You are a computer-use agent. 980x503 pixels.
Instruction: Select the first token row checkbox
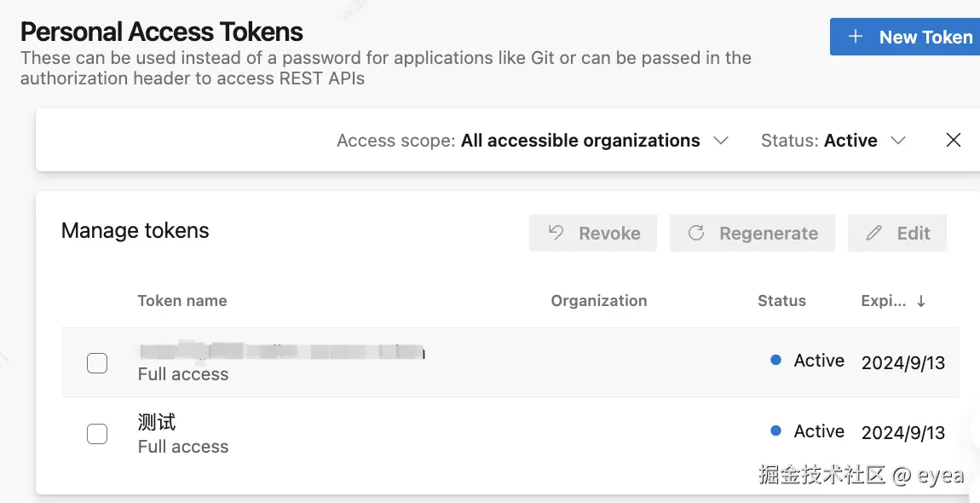coord(97,362)
